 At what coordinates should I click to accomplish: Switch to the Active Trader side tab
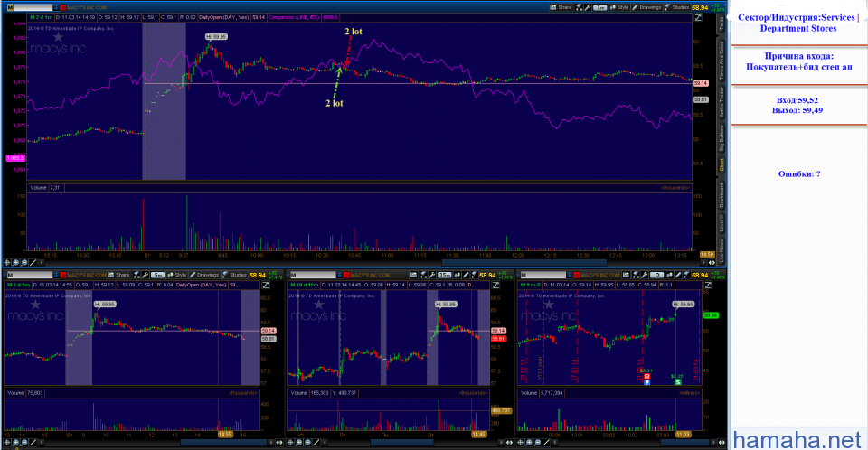coord(722,102)
